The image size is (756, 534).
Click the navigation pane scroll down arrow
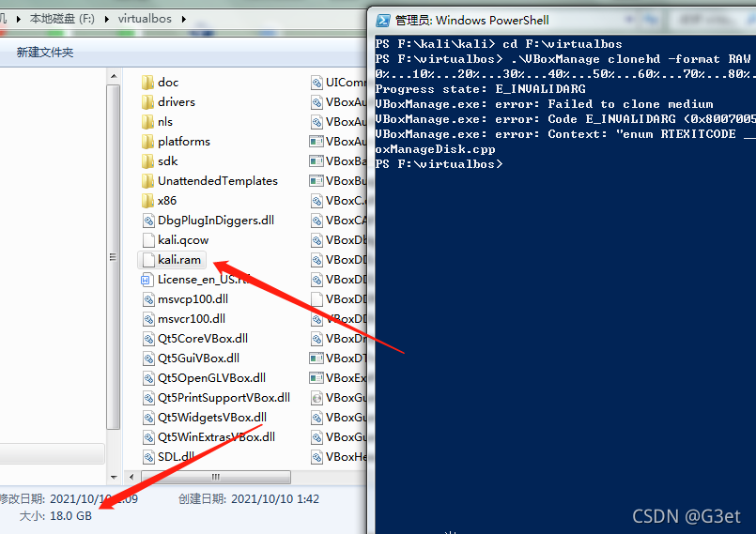pyautogui.click(x=114, y=477)
